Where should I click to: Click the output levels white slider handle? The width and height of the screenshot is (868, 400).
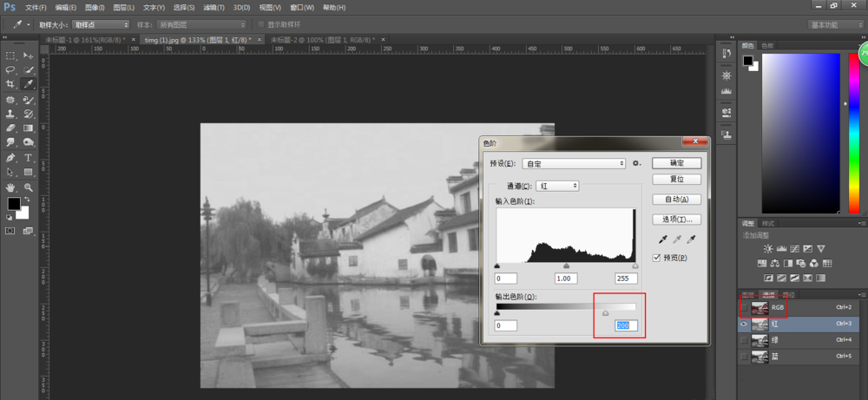tap(606, 314)
